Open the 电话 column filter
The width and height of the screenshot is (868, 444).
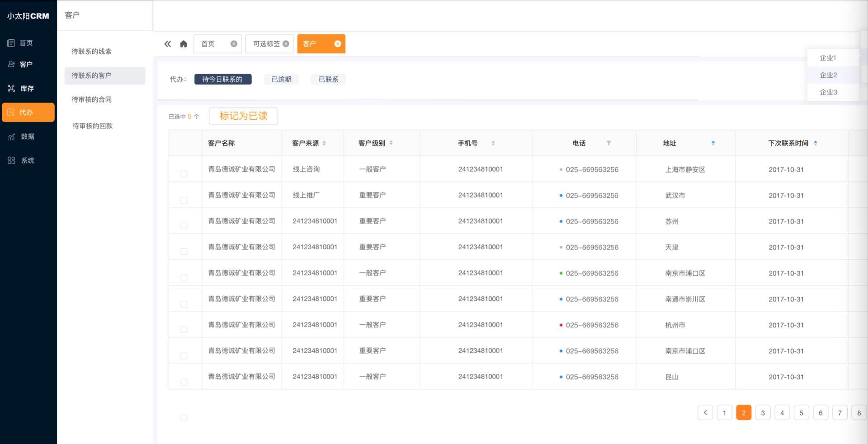pos(609,143)
